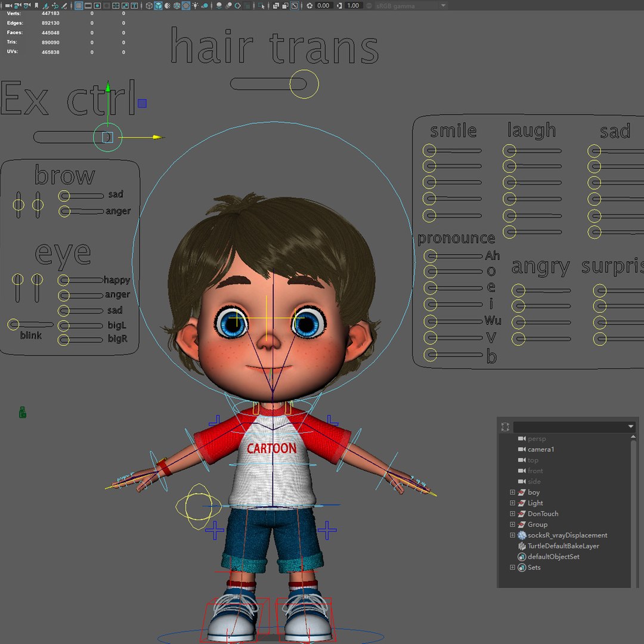Toggle Motion Blur icon

[x=228, y=6]
